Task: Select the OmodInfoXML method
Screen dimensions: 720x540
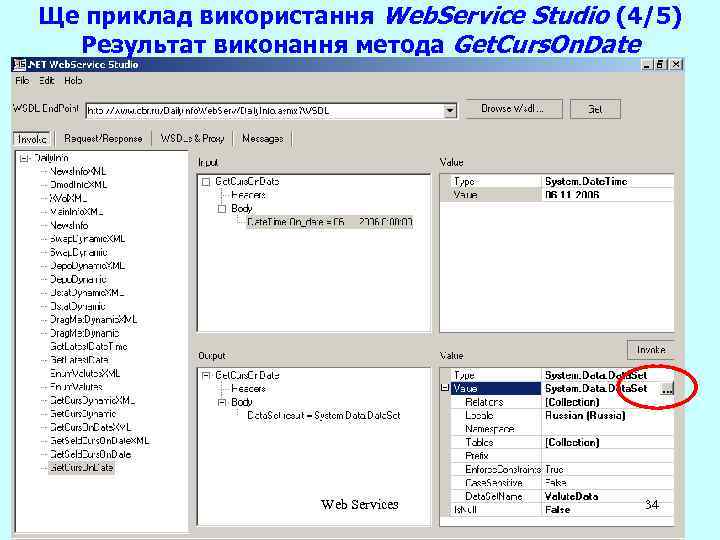Action: [78, 185]
